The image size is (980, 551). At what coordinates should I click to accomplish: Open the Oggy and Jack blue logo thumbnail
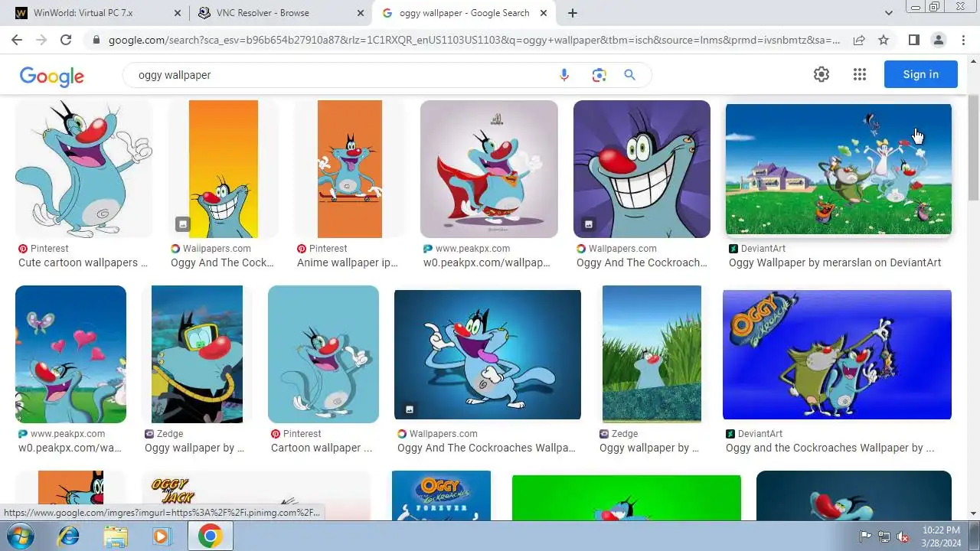tap(837, 354)
